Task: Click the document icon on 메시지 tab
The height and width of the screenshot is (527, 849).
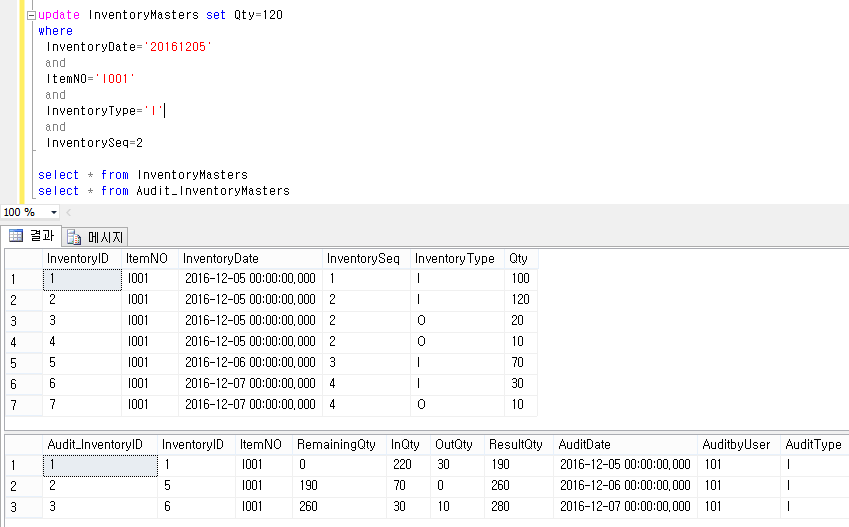Action: (x=73, y=237)
